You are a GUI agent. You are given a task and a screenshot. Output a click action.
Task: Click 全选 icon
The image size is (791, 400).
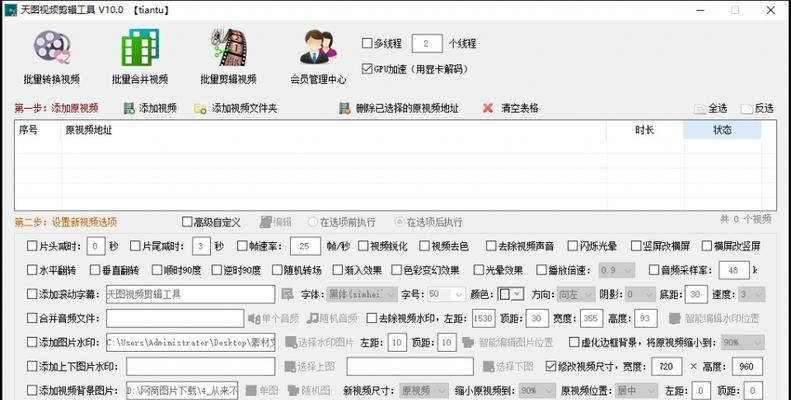pos(700,109)
